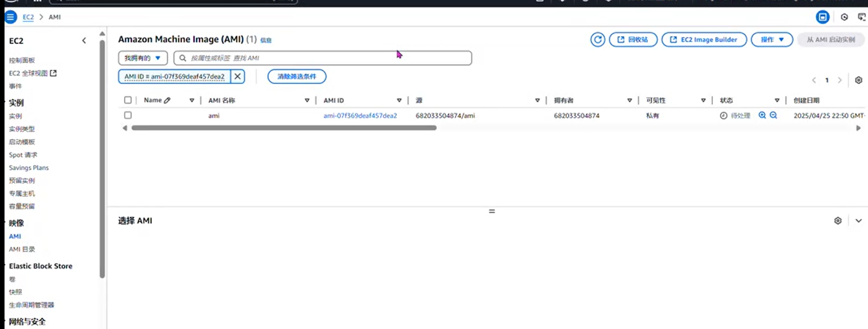Go to previous page of results
The image size is (868, 329).
(814, 80)
